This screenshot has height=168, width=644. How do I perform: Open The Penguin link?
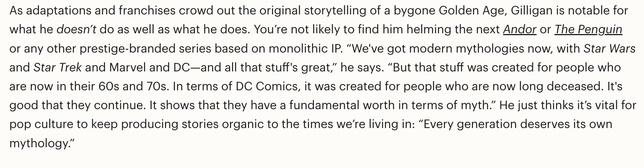point(588,29)
